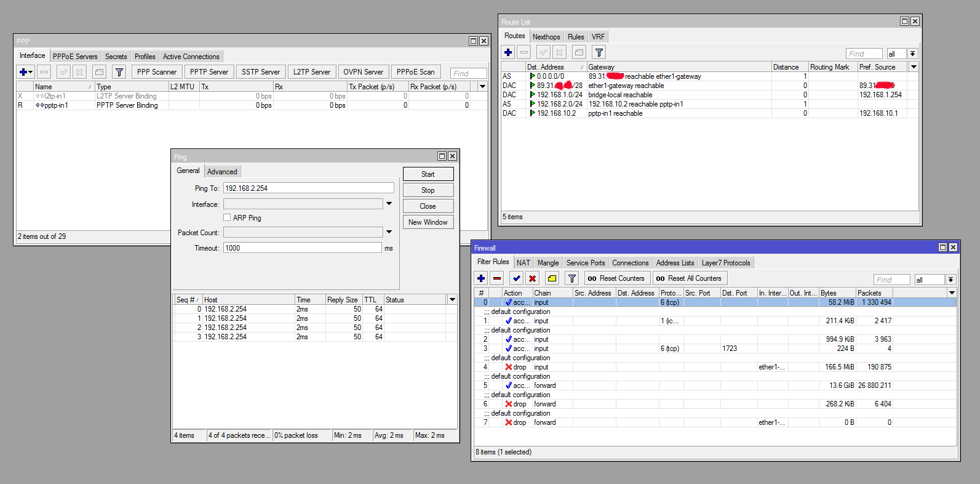The image size is (980, 484).
Task: Open the PPP table column selector arrow
Action: click(482, 87)
